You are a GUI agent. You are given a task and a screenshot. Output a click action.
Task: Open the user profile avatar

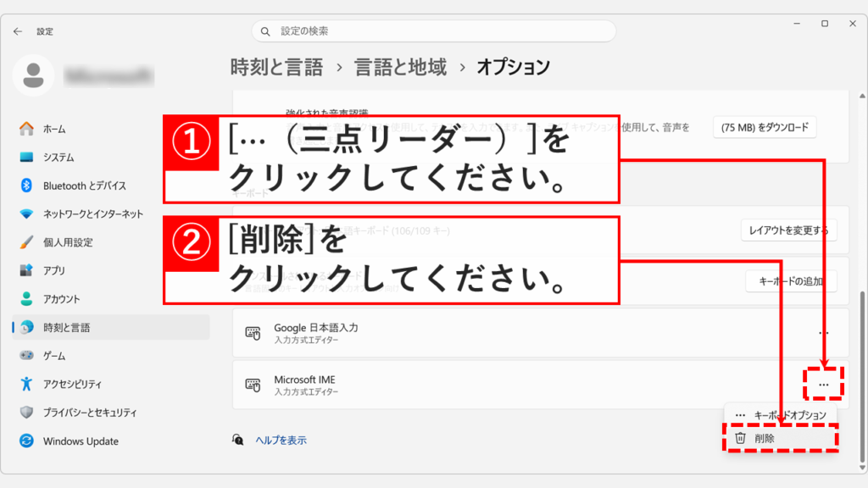pyautogui.click(x=33, y=75)
